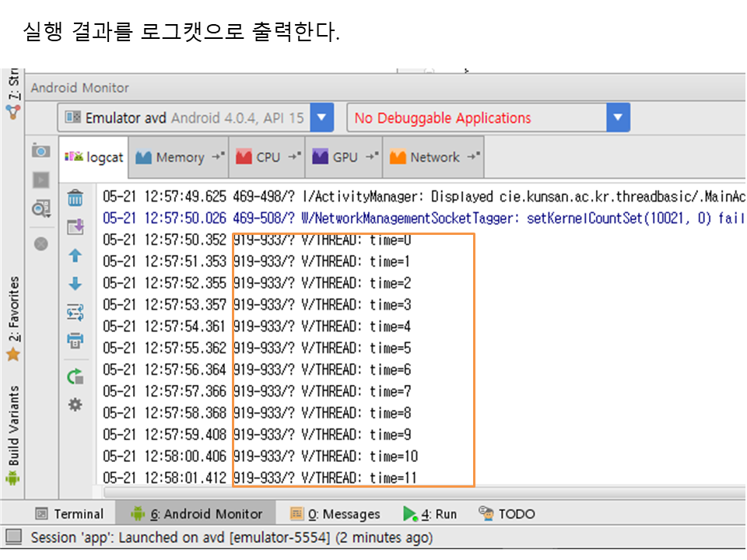Click the trash icon to clear logcat
This screenshot has width=747, height=560.
[x=75, y=199]
